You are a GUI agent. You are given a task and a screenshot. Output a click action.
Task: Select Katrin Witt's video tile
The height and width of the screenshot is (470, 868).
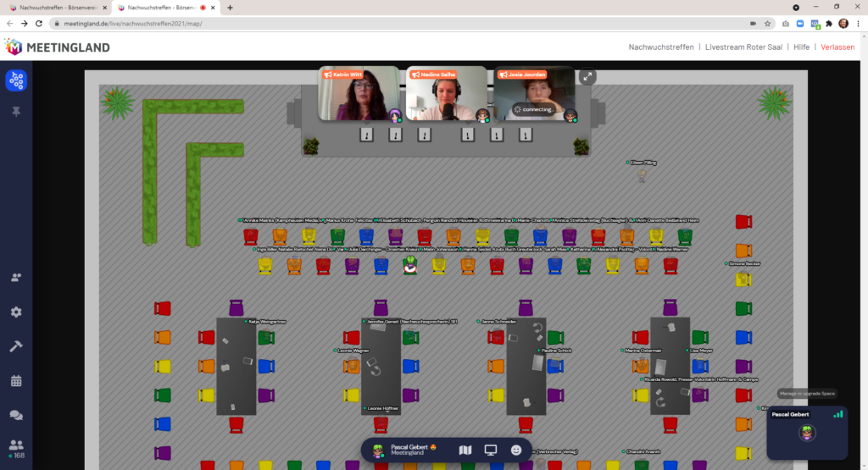tap(359, 95)
